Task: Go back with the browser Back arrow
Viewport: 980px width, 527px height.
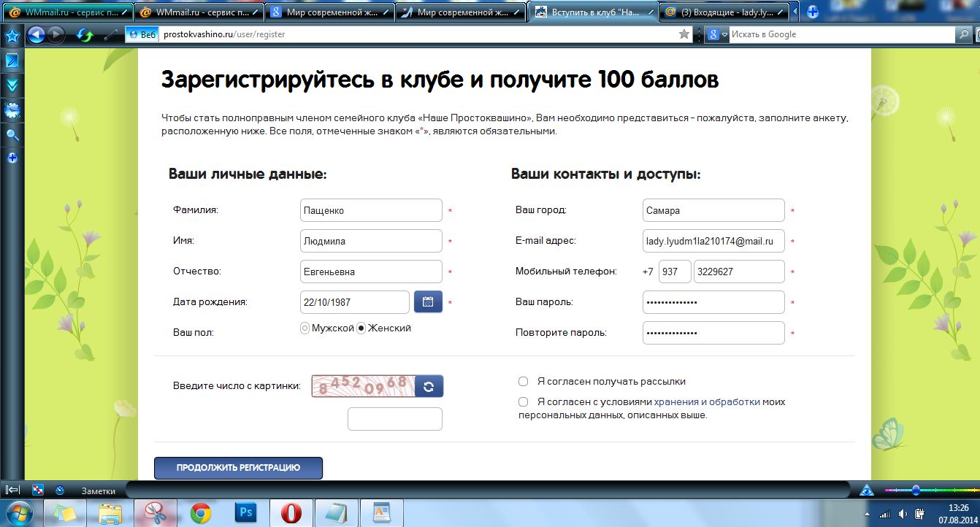Action: [x=36, y=34]
